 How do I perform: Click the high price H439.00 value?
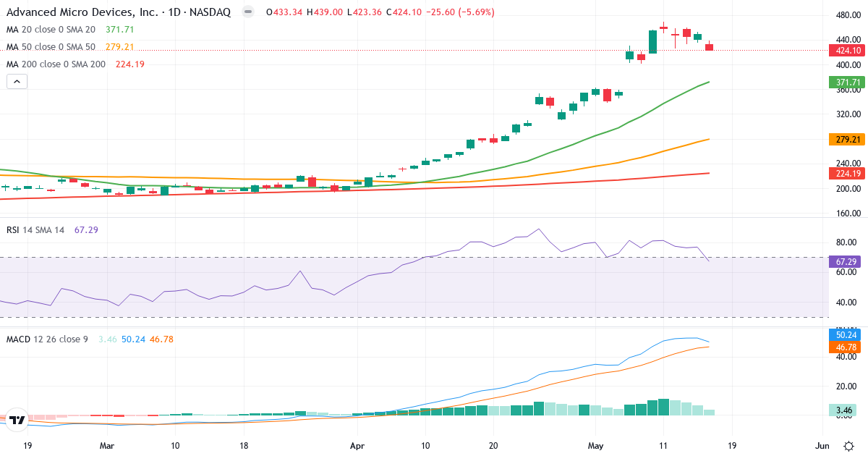coord(325,12)
